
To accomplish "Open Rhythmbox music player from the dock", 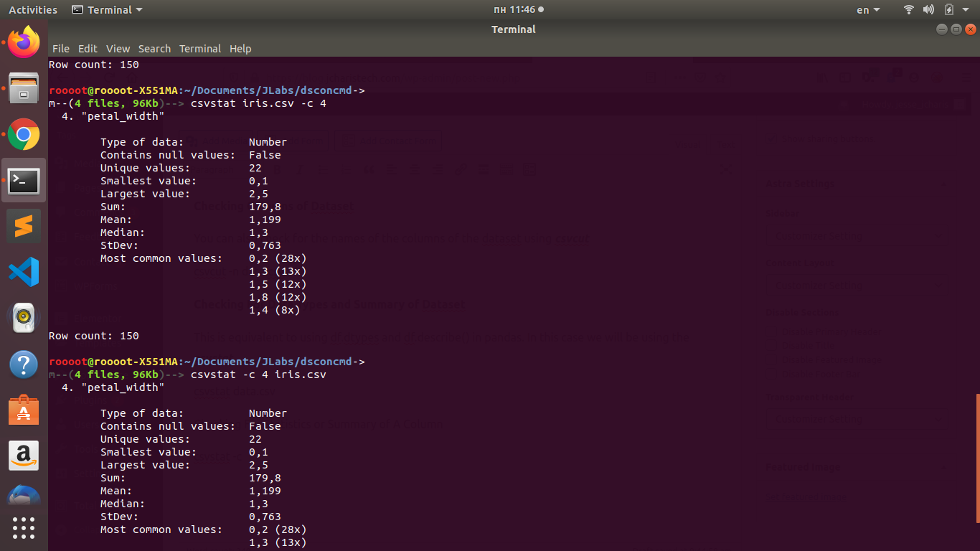I will [x=24, y=316].
